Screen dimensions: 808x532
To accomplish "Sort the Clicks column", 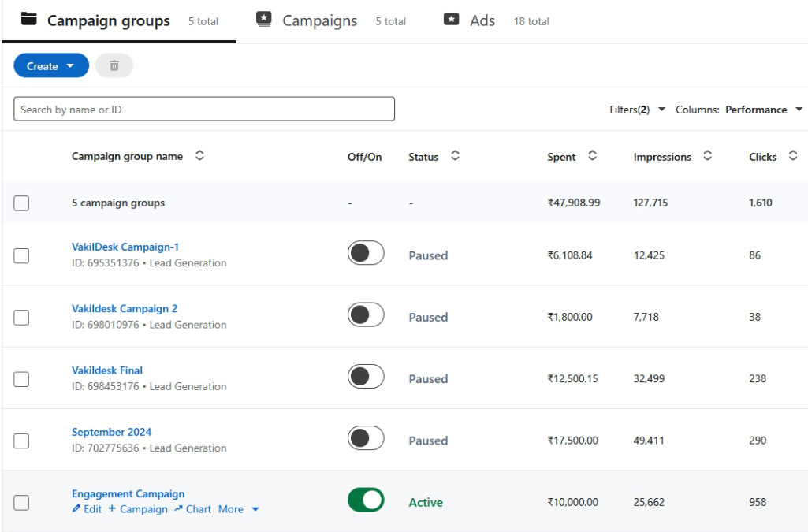I will (x=792, y=156).
